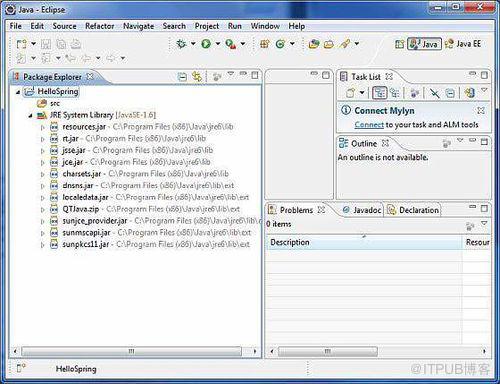Open the External Tools dropdown arrow
The height and width of the screenshot is (384, 500).
[x=243, y=44]
